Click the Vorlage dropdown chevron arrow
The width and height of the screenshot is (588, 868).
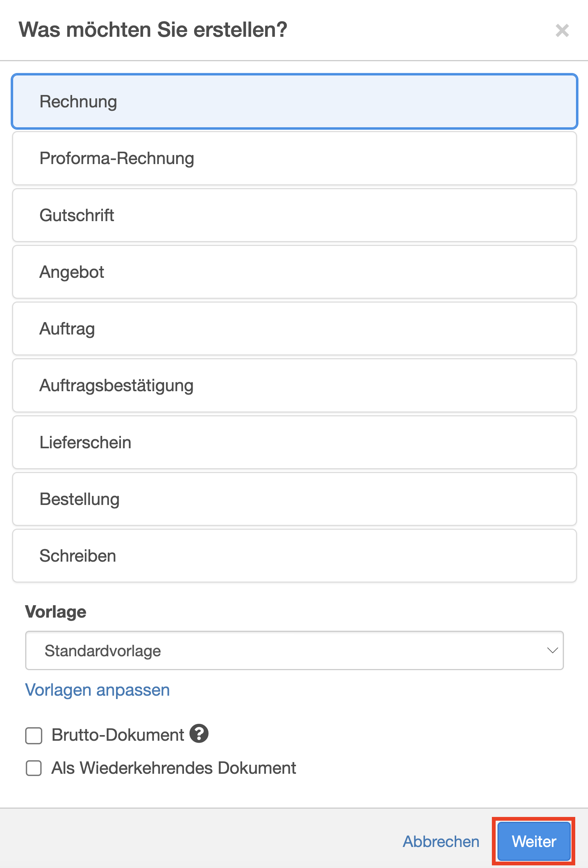pos(552,651)
